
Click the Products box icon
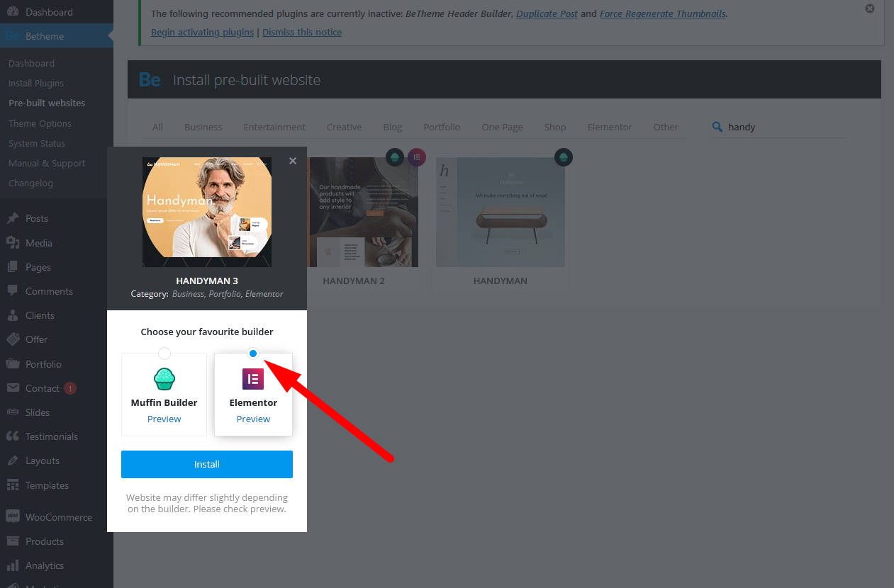[13, 541]
